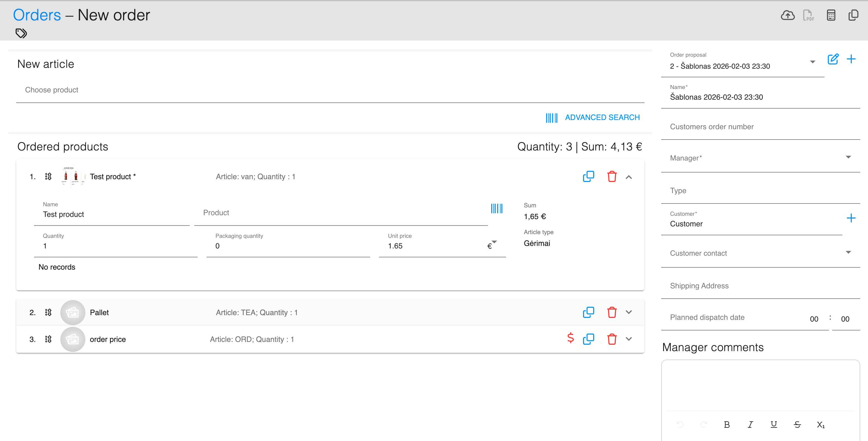Click the tags icon under the title
Viewport: 868px width, 441px height.
[21, 33]
